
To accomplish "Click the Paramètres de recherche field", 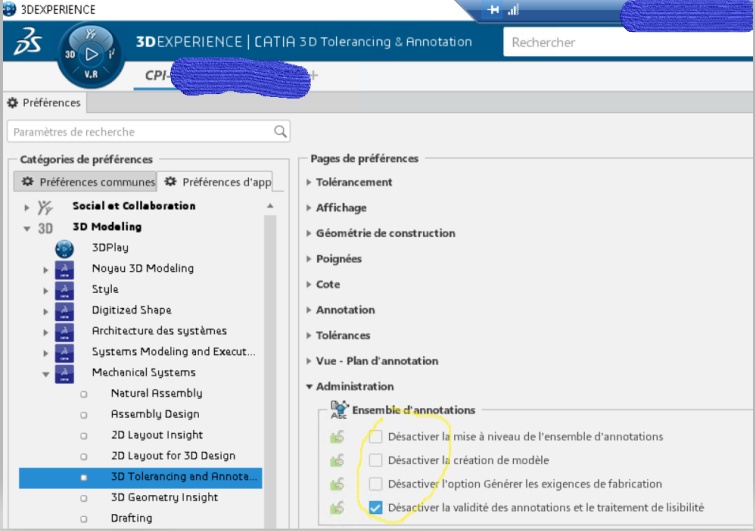I will [x=148, y=131].
